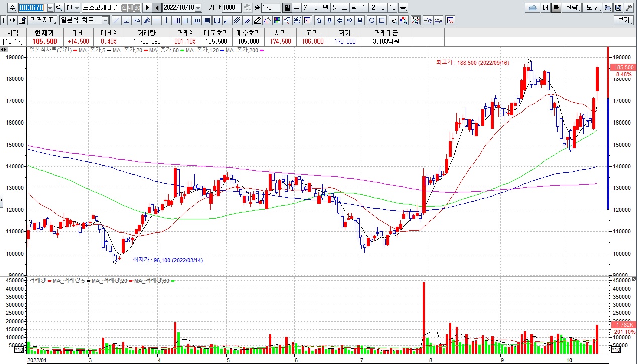The height and width of the screenshot is (364, 637).
Task: Click the 거래량 value 1,782,898
Action: (x=147, y=41)
